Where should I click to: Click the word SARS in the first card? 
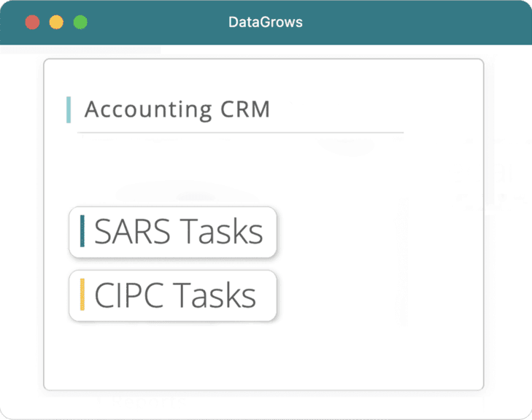click(x=132, y=232)
